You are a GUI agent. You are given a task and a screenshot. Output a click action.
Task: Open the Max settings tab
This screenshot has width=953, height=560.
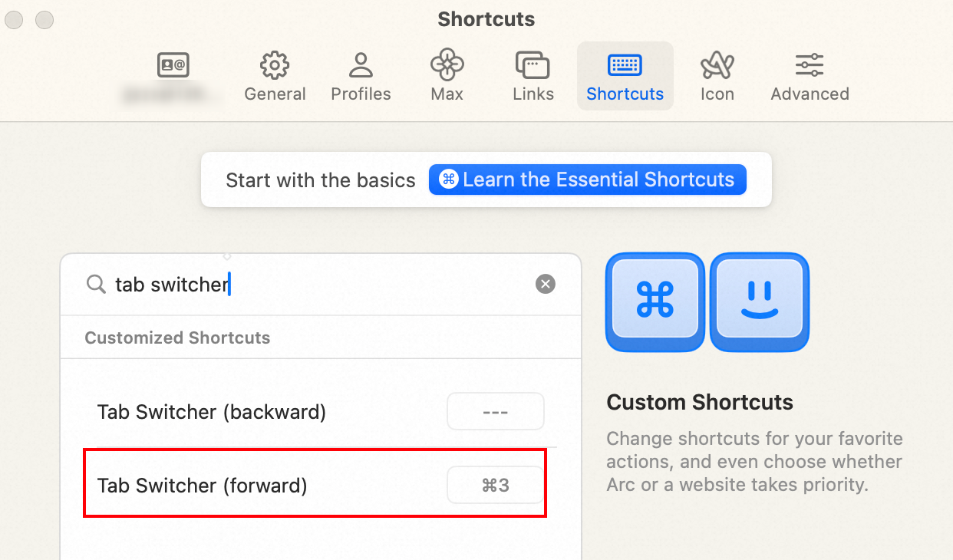coord(447,76)
